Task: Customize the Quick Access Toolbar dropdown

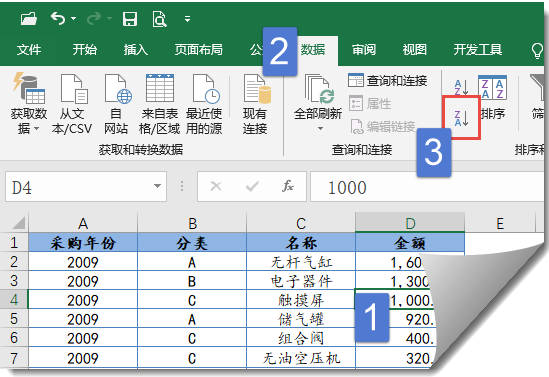Action: [x=188, y=19]
